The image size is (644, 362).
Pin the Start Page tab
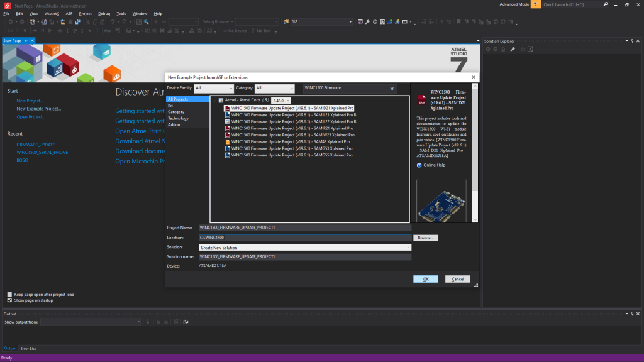[26, 41]
